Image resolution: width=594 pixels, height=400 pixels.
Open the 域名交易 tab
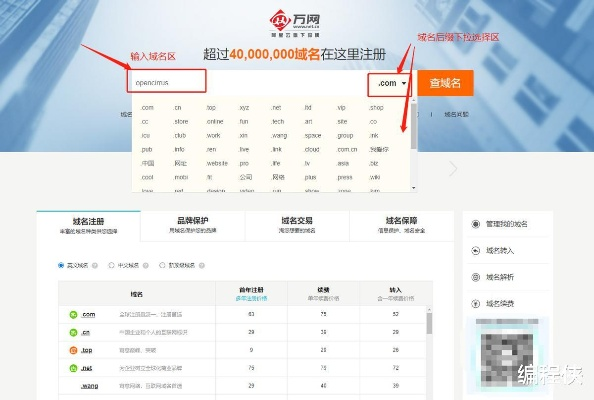coord(297,225)
